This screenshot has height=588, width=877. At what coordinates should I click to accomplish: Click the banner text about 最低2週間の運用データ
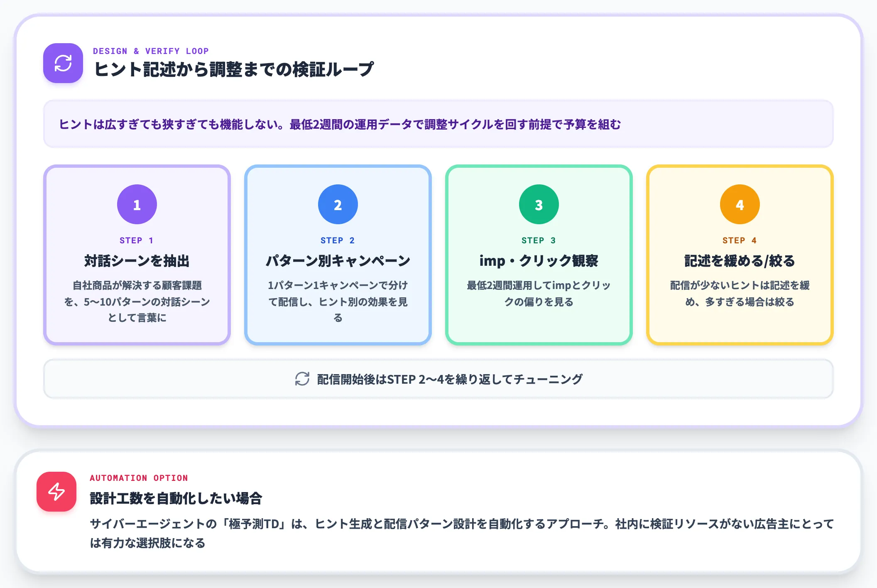[340, 124]
